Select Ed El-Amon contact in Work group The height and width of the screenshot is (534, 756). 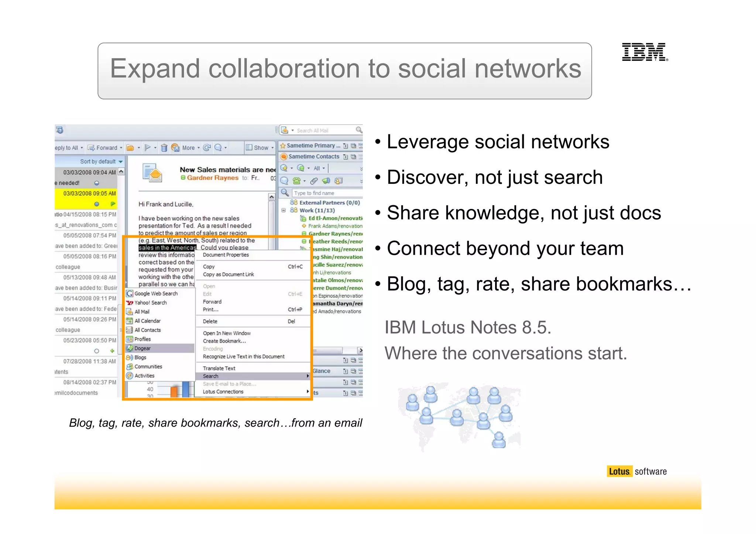point(331,218)
